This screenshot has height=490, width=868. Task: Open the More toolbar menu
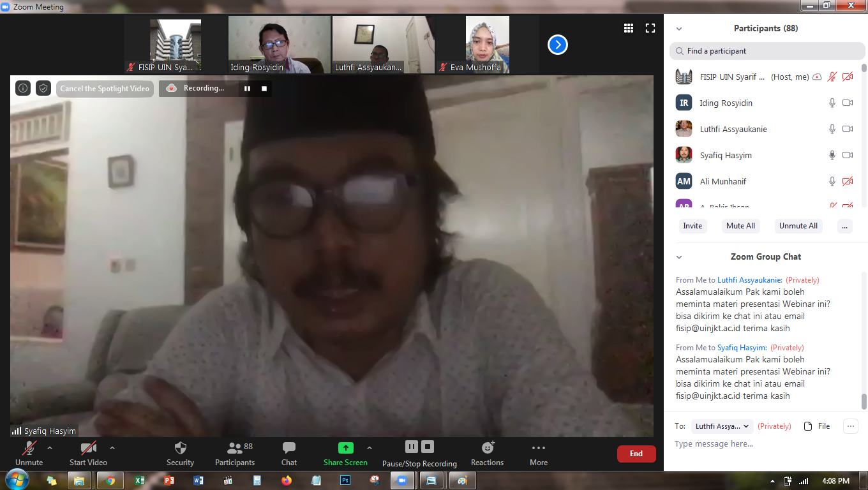click(538, 453)
